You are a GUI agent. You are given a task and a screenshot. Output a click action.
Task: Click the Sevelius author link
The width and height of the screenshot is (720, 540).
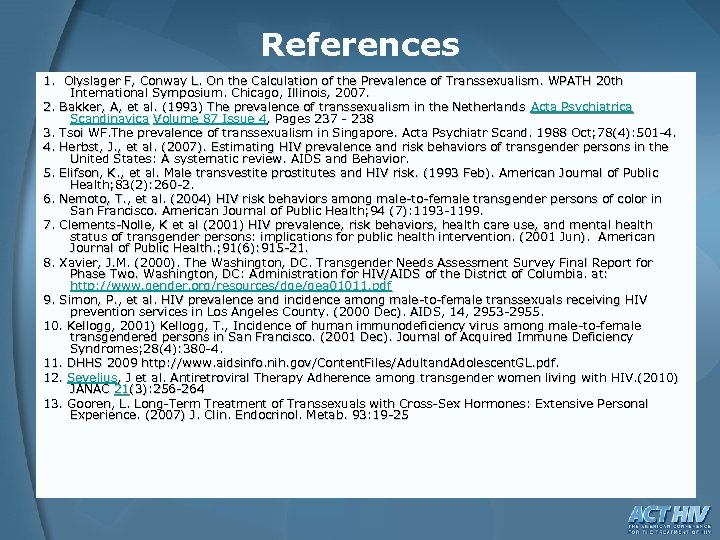[92, 377]
